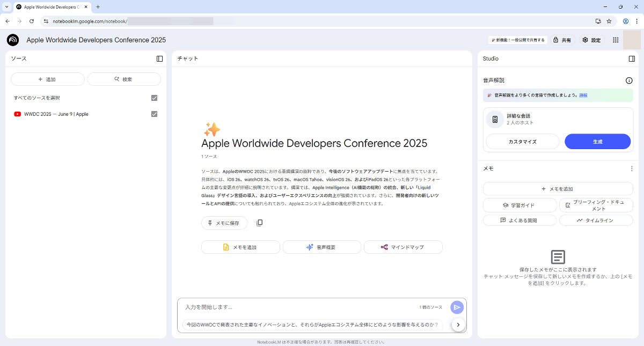Screen dimensions: 644x346
Task: Open the Chrome profile icon
Action: [626, 21]
